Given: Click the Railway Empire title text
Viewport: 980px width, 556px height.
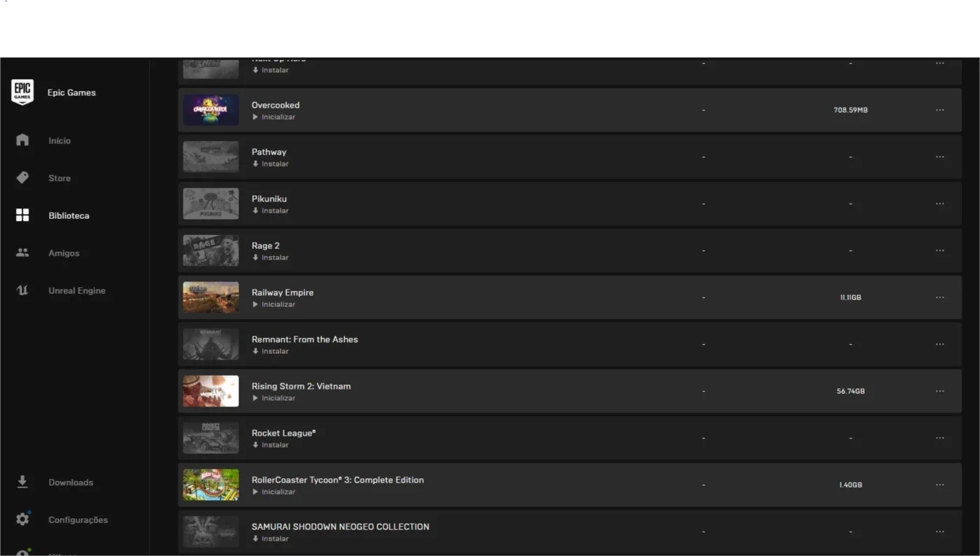Looking at the screenshot, I should point(283,292).
